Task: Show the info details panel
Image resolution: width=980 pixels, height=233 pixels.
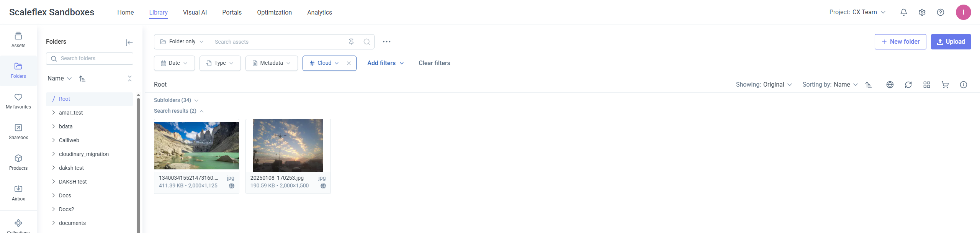Action: pyautogui.click(x=963, y=85)
